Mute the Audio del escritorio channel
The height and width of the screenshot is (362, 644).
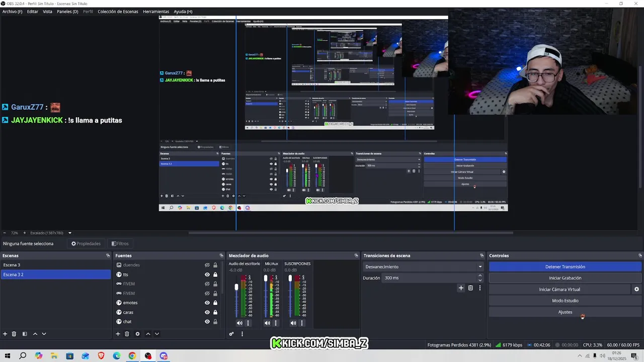tap(239, 323)
